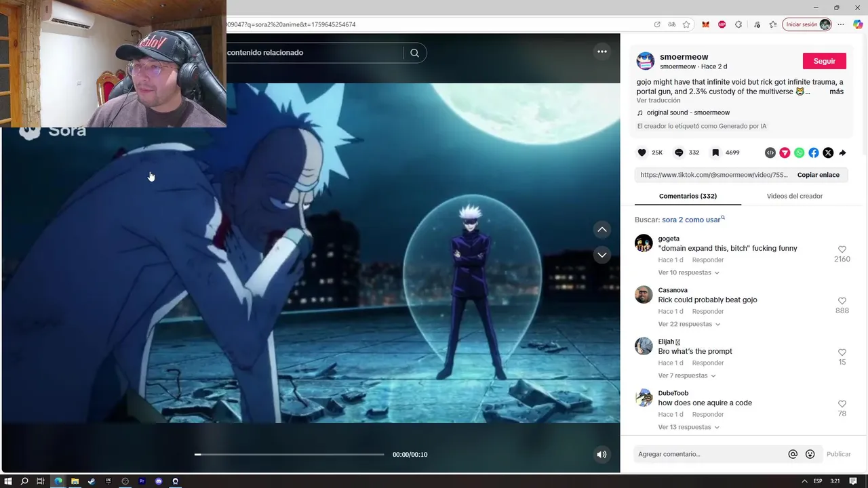This screenshot has height=488, width=868.
Task: Expand Ver 7 respuestas under Elijah
Action: click(x=687, y=375)
